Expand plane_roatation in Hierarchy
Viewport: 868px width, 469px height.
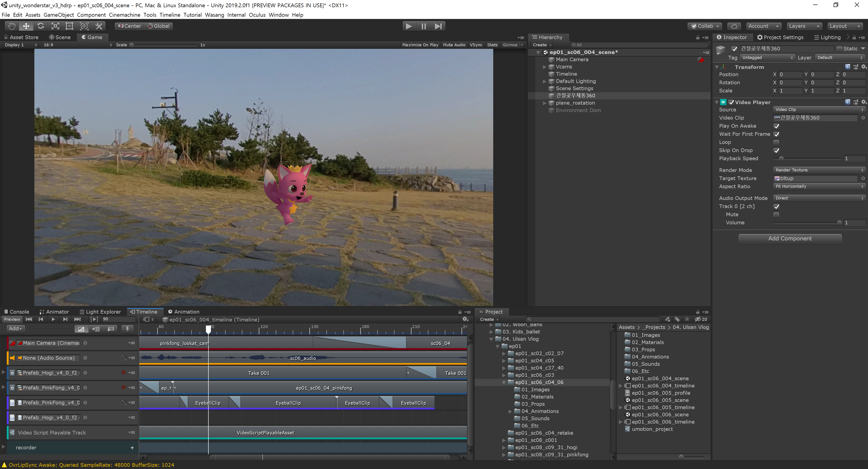click(544, 103)
